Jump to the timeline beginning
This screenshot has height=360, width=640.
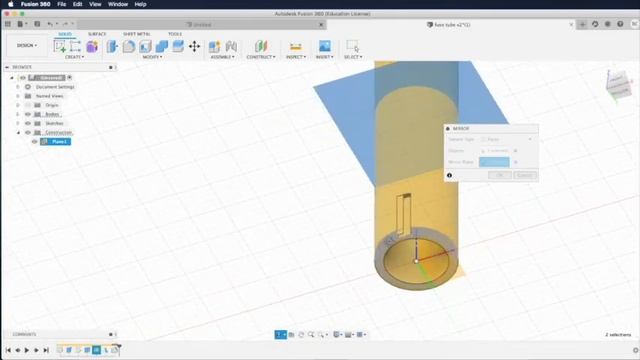coord(8,350)
